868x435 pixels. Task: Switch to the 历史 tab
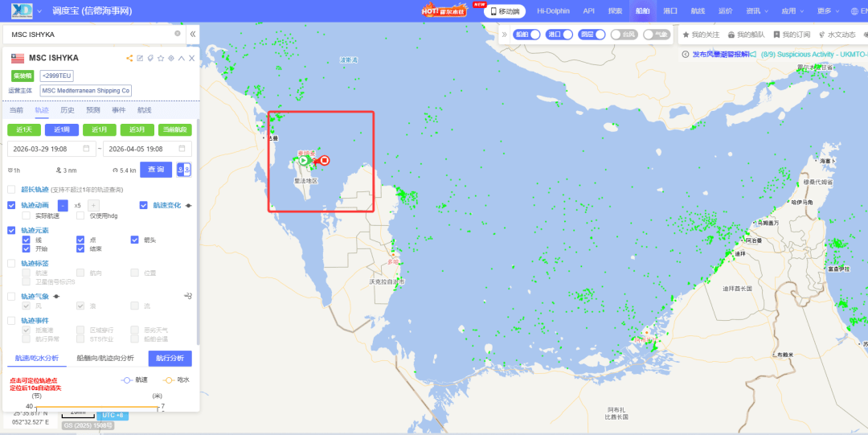(x=67, y=110)
